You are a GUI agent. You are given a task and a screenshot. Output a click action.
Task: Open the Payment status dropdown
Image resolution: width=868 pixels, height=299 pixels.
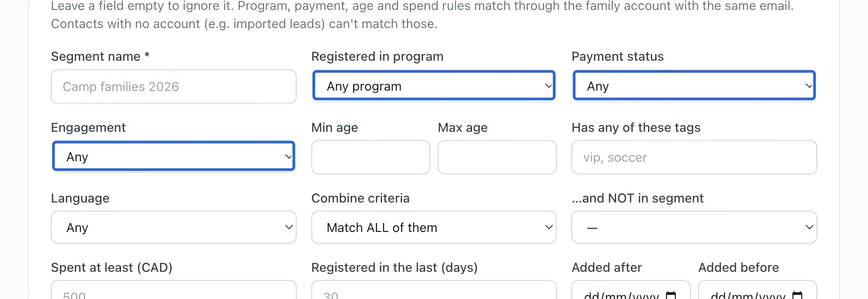pyautogui.click(x=694, y=86)
